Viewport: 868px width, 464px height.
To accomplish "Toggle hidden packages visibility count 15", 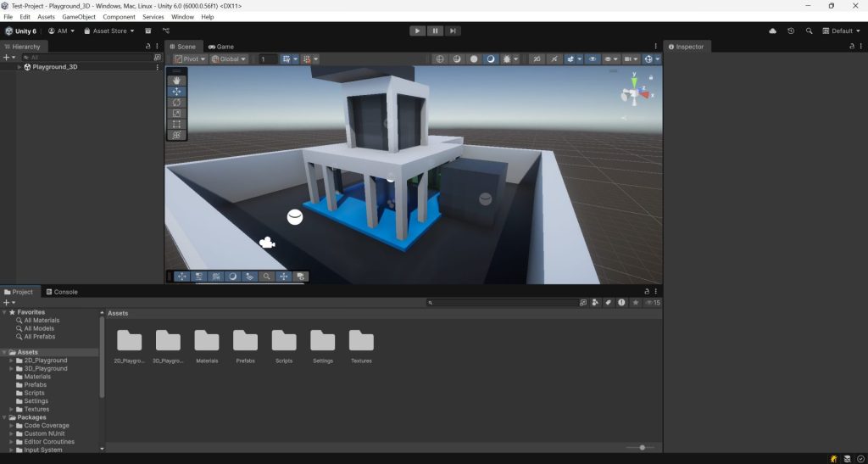I will (x=653, y=302).
